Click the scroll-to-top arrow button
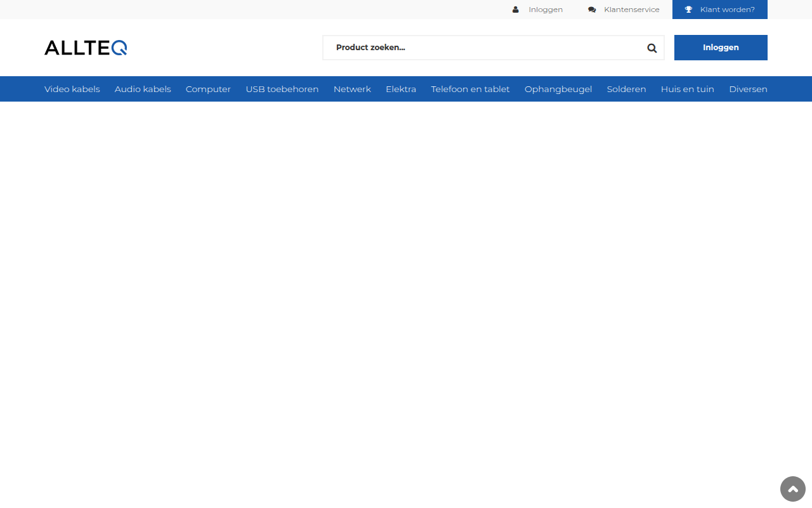This screenshot has width=812, height=508. tap(793, 489)
